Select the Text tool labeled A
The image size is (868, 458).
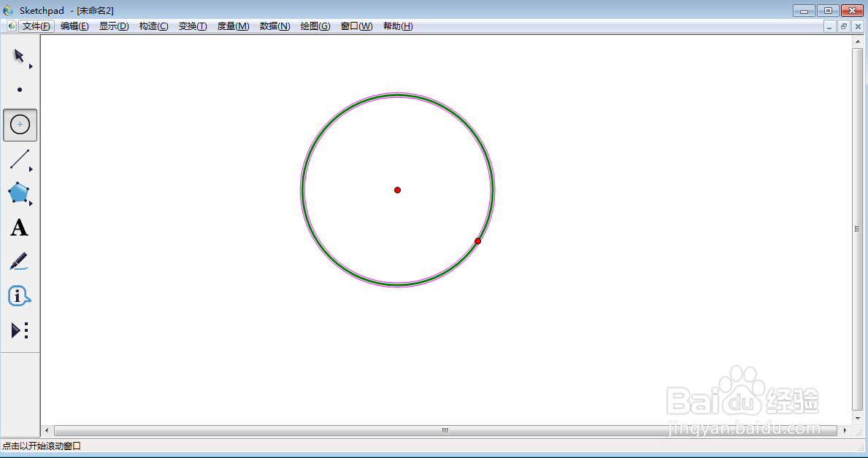(20, 228)
